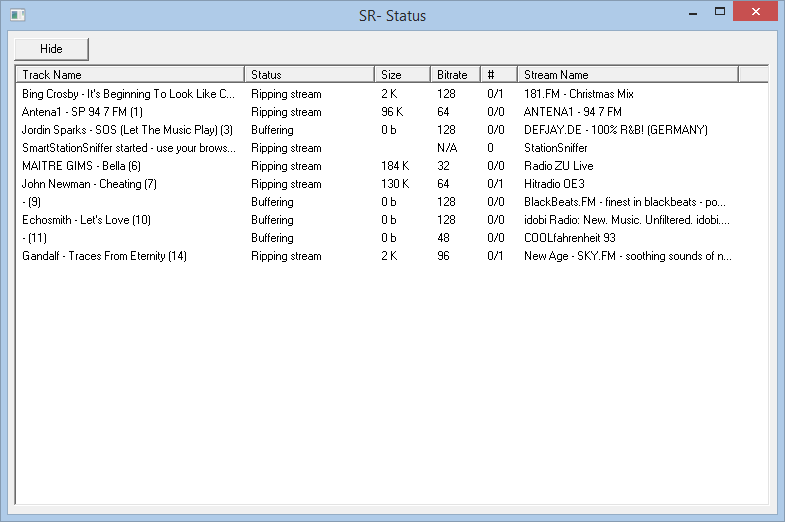
Task: Minimize the SR- Status window
Action: (x=693, y=12)
